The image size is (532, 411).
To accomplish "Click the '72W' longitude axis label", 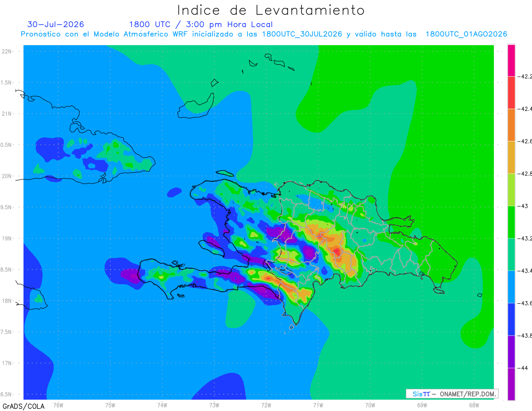I will point(266,405).
